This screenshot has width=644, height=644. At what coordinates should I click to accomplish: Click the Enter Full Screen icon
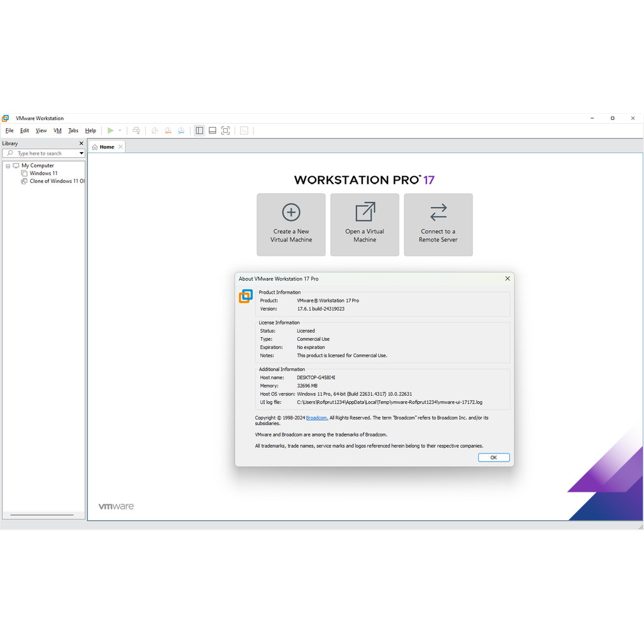coord(226,131)
